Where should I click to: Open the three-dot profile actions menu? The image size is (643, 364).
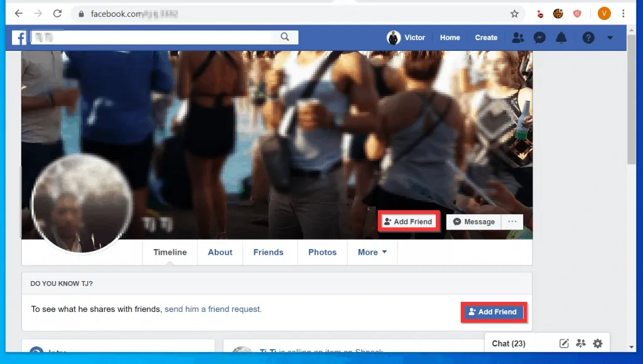[x=513, y=222]
